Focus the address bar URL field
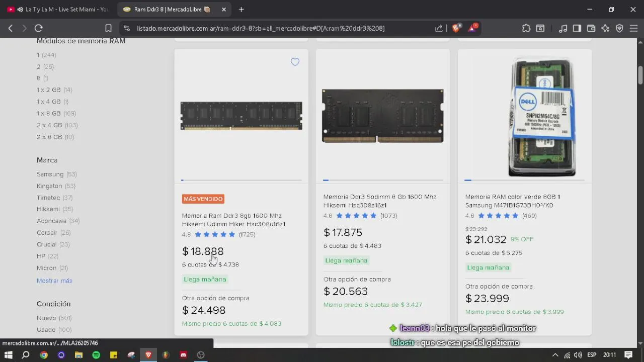 261,28
